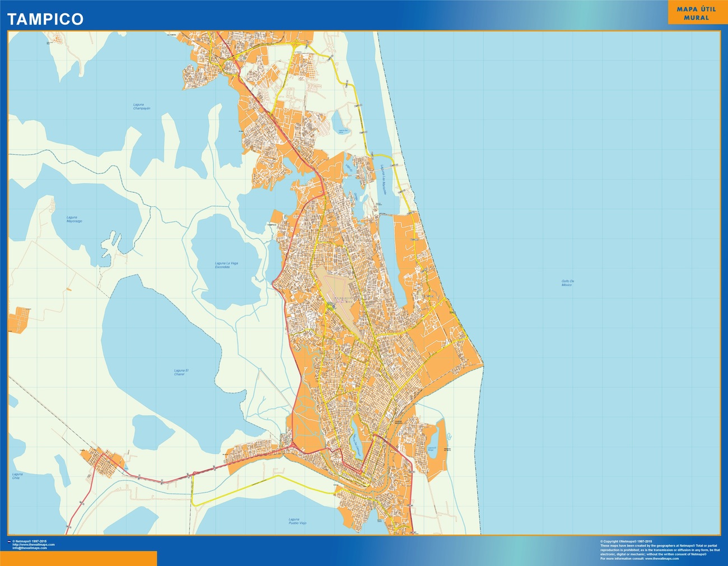This screenshot has width=728, height=566.
Task: Select the Laguna Champayán label
Action: pyautogui.click(x=142, y=106)
